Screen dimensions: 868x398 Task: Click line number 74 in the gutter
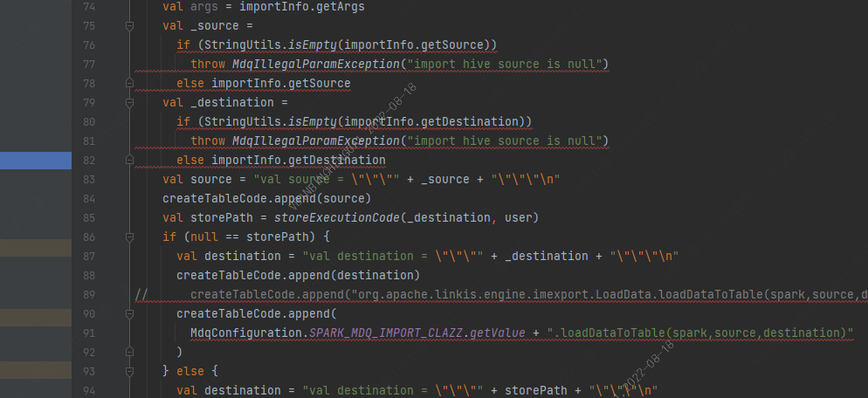click(88, 7)
